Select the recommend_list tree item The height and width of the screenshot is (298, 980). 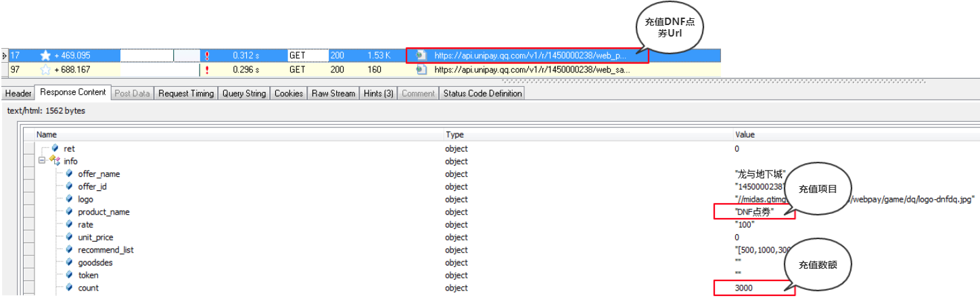pyautogui.click(x=106, y=250)
